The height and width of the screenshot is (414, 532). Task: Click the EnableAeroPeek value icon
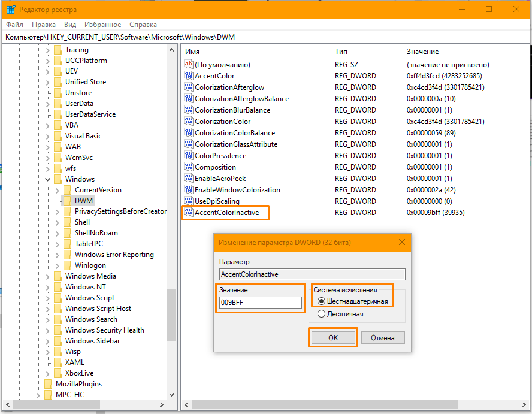click(x=189, y=179)
